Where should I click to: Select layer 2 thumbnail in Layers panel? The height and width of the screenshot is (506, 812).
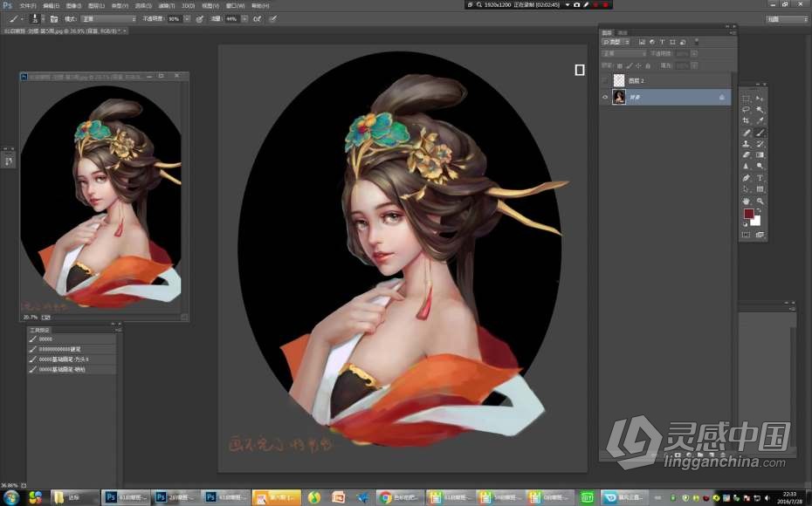[619, 81]
